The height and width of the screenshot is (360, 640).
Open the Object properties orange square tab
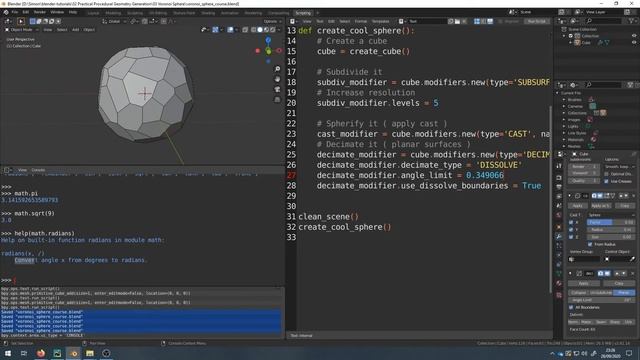pyautogui.click(x=559, y=227)
